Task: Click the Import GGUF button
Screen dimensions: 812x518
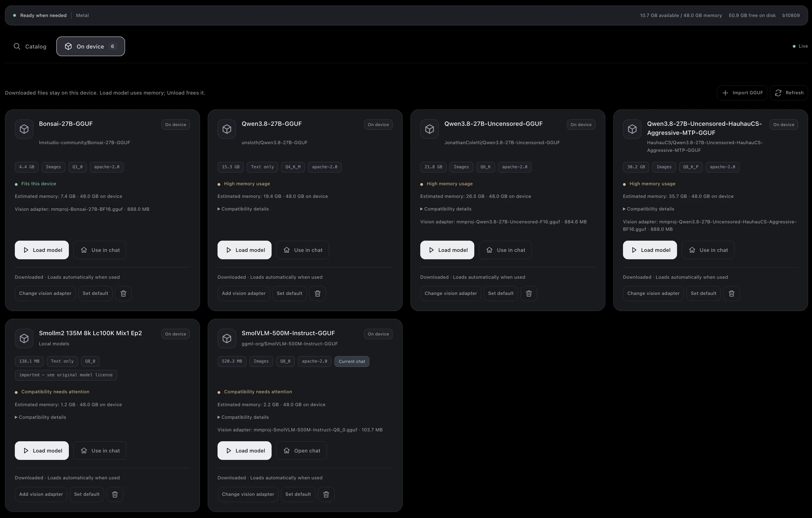Action: point(742,93)
